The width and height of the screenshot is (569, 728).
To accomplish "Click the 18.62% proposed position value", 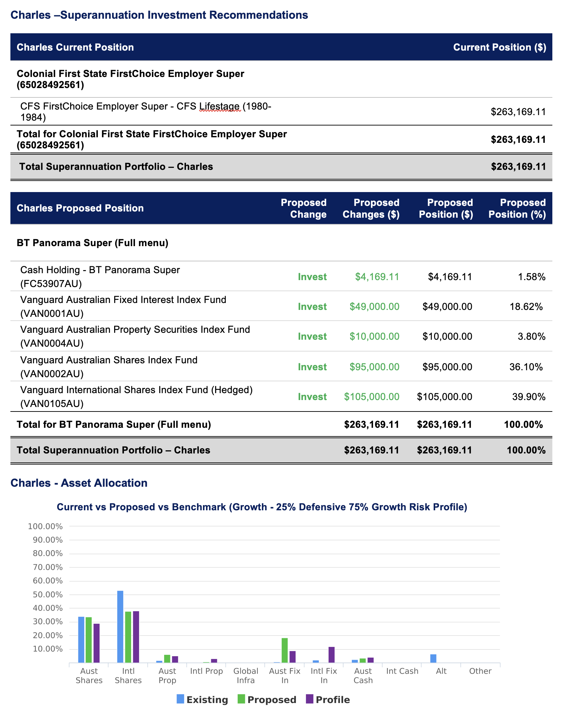I will coord(526,306).
